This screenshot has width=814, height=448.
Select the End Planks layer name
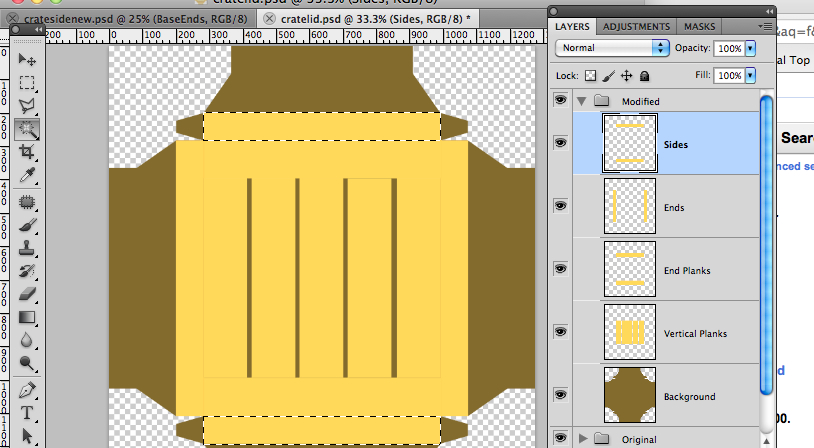687,270
